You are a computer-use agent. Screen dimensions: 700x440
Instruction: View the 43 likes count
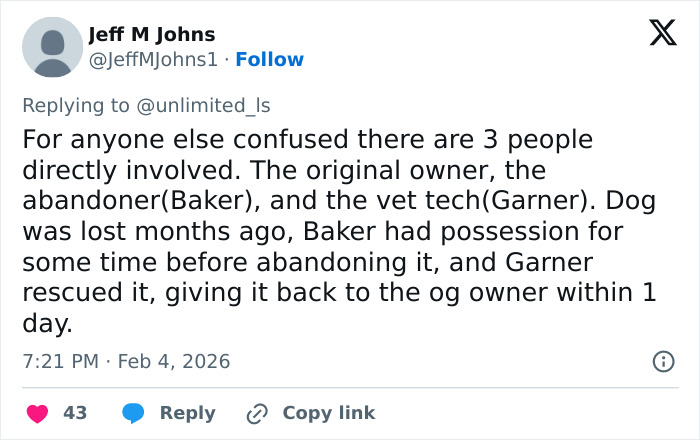click(x=75, y=413)
